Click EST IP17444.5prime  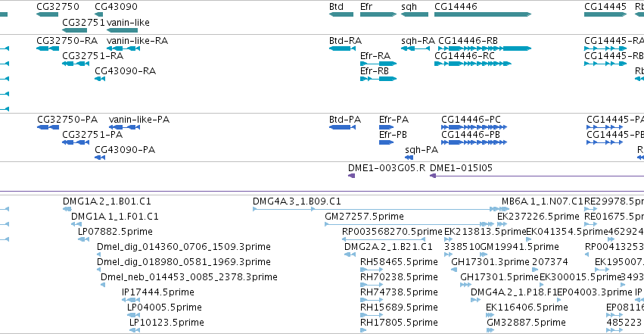click(x=131, y=301)
